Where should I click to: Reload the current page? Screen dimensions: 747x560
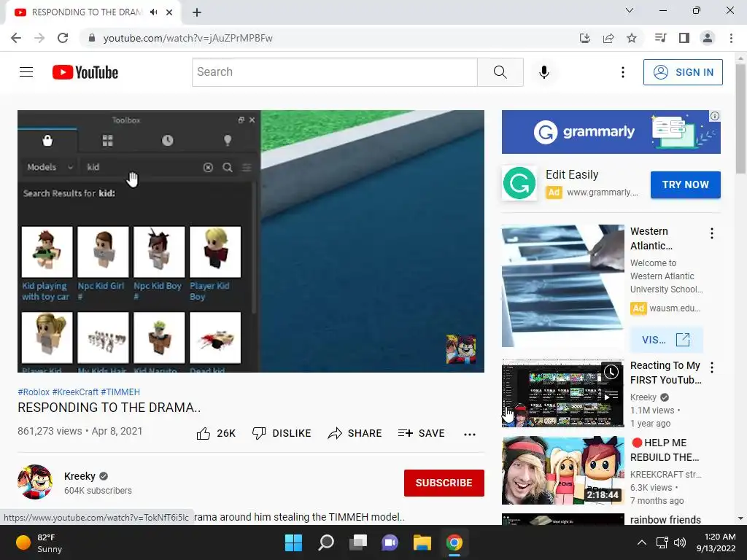pyautogui.click(x=63, y=38)
